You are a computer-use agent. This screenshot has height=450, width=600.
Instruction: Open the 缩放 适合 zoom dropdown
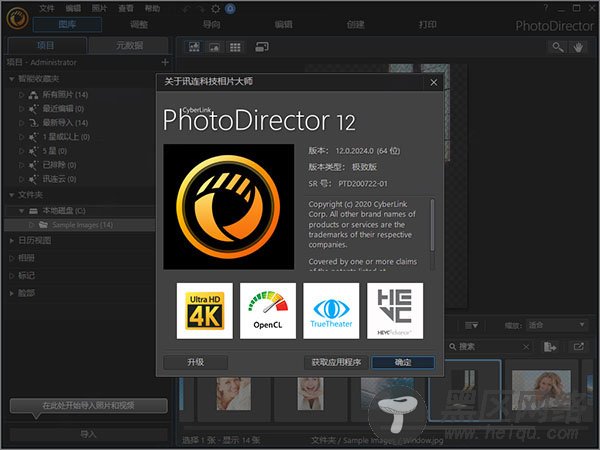point(556,325)
